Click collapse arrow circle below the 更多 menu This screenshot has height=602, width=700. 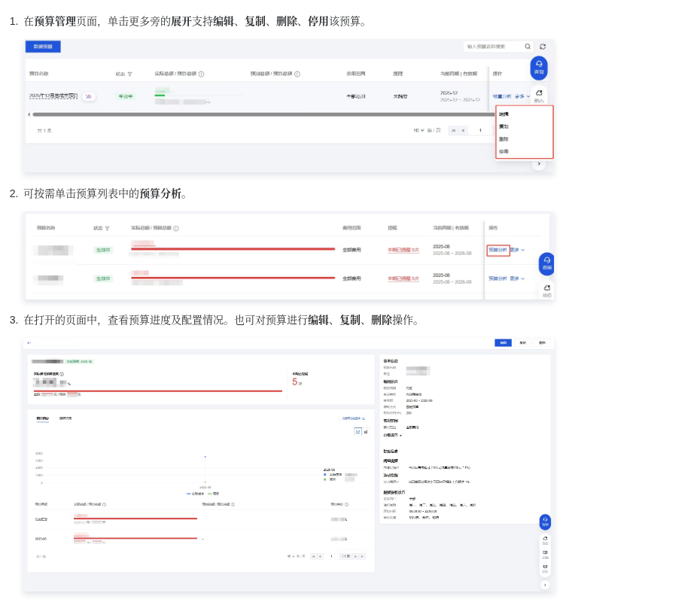pos(539,164)
